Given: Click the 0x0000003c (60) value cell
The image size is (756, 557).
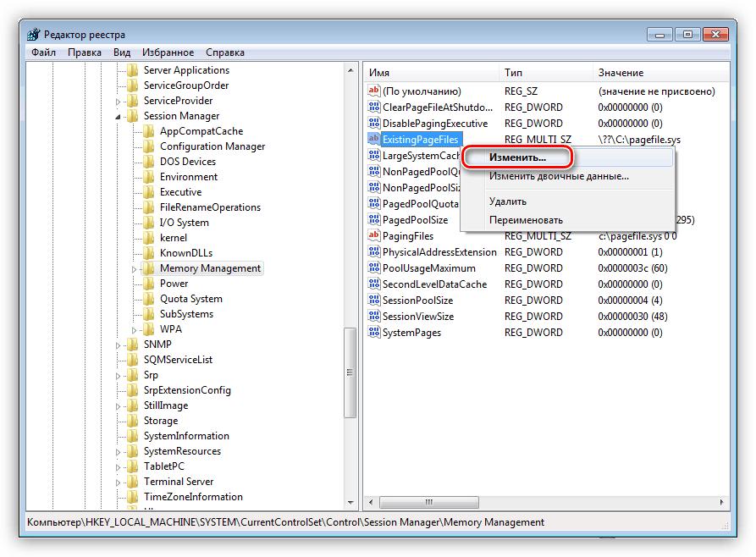Looking at the screenshot, I should (632, 268).
